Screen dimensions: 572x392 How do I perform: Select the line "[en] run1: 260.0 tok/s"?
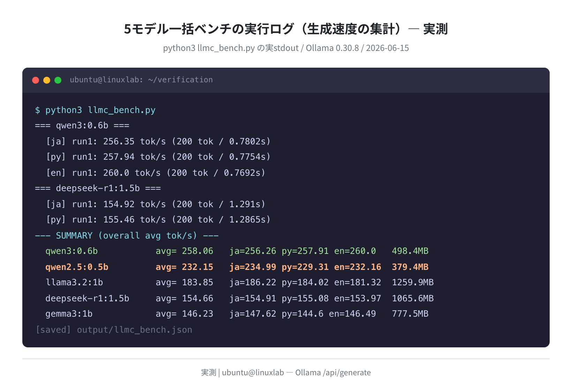pyautogui.click(x=156, y=173)
